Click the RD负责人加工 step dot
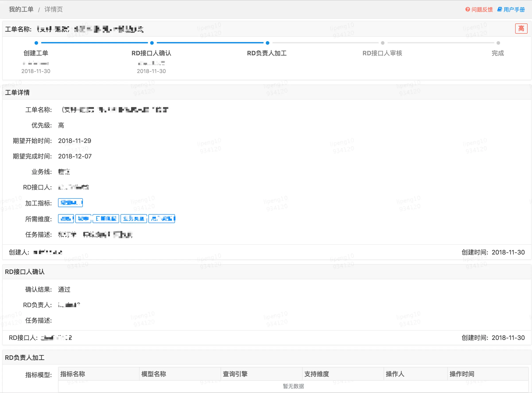The height and width of the screenshot is (393, 532). pyautogui.click(x=267, y=43)
